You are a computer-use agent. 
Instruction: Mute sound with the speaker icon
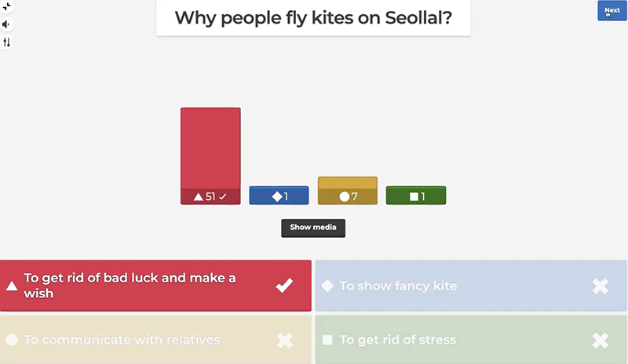pos(6,24)
